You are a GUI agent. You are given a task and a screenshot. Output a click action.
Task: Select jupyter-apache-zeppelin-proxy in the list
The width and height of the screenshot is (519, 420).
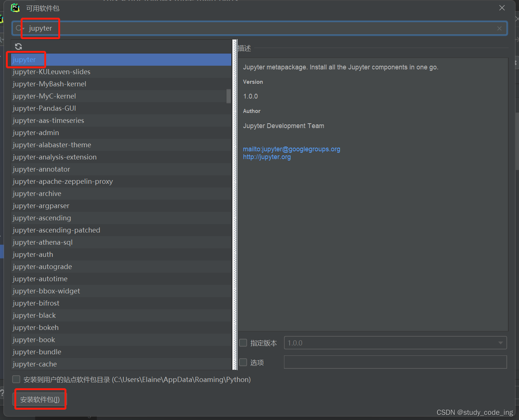coord(121,181)
